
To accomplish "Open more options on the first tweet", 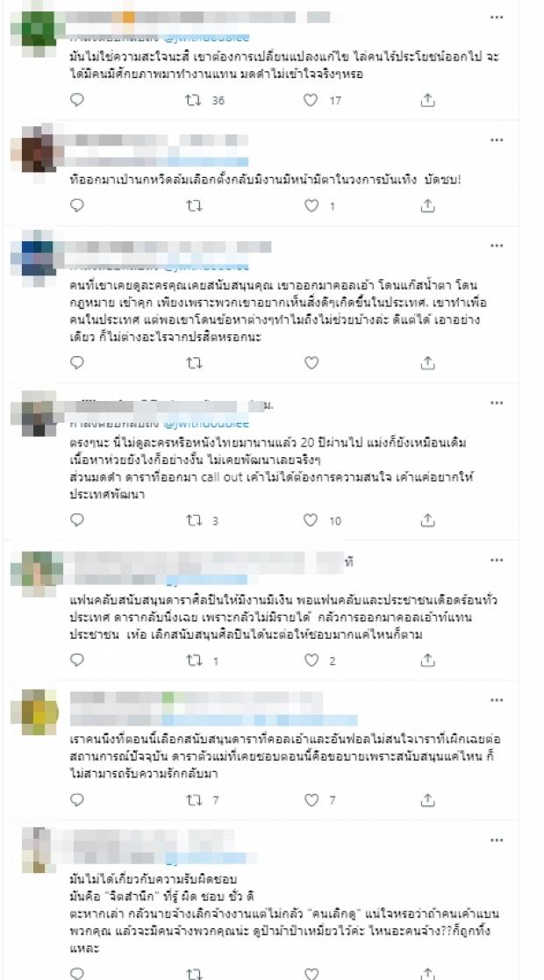I will pos(497,18).
